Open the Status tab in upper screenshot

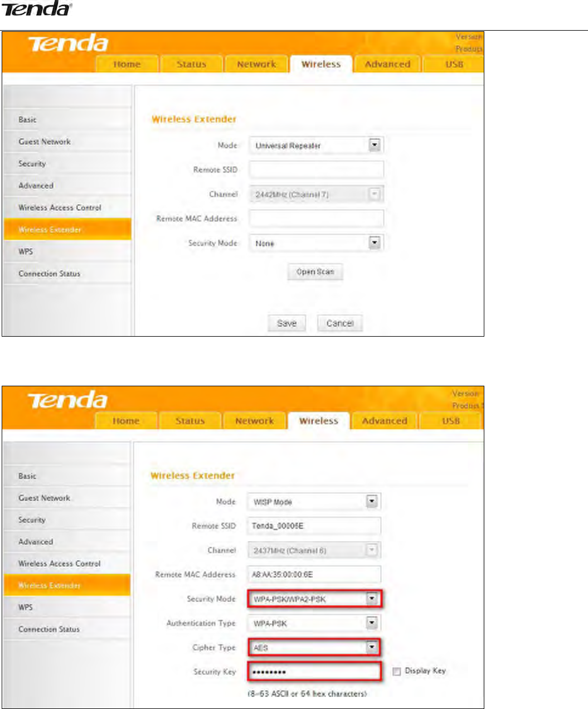click(x=191, y=64)
